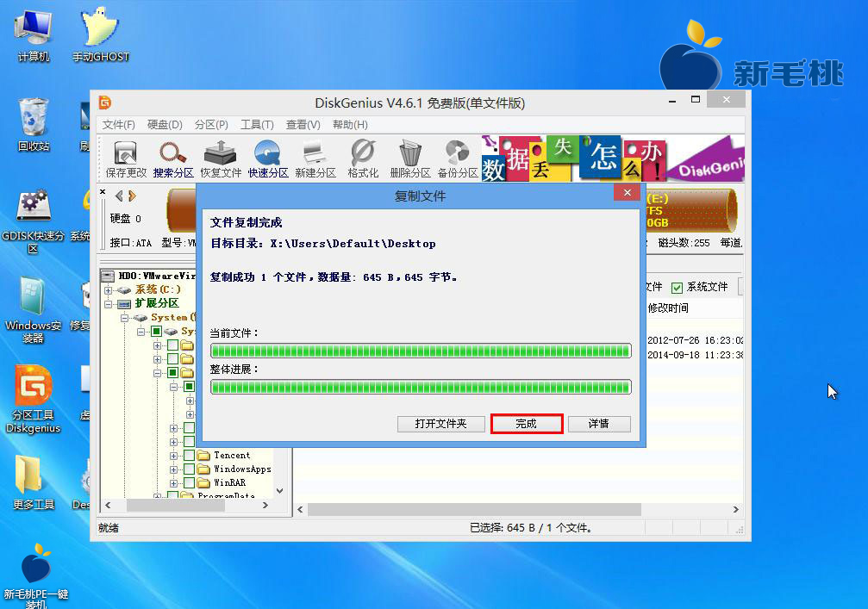Choose the 格式化 format toolbar icon
The image size is (868, 609).
point(363,158)
